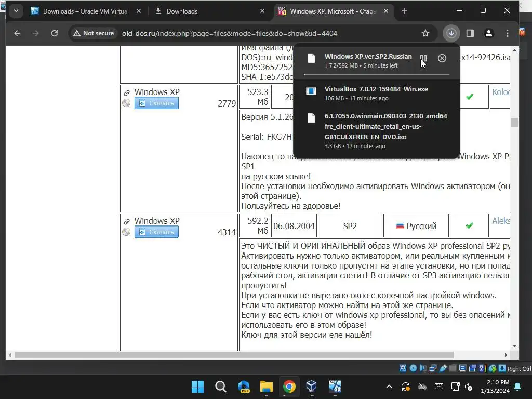The image size is (532, 399).
Task: Go forward in the browser history
Action: [36, 33]
